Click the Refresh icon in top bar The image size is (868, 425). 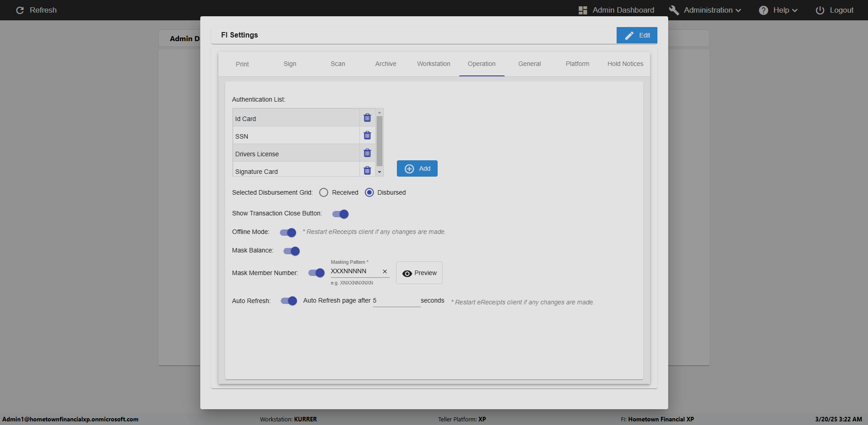point(20,10)
